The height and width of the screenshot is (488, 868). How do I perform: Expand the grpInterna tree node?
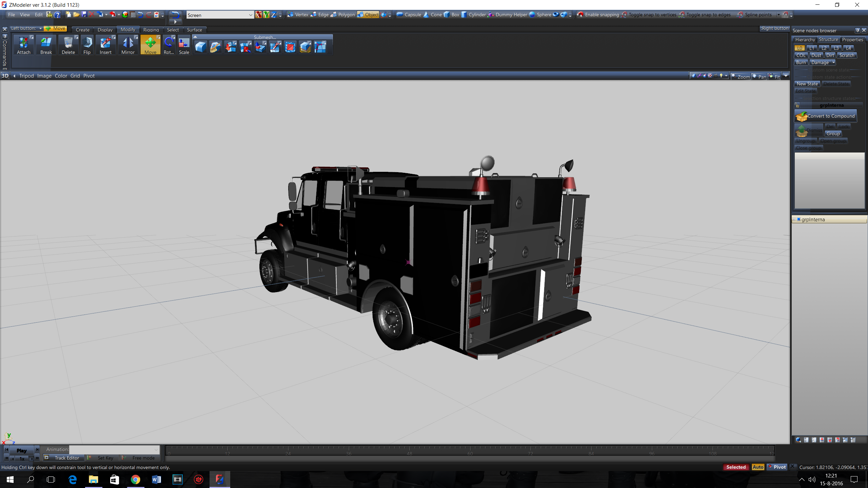[x=794, y=219]
